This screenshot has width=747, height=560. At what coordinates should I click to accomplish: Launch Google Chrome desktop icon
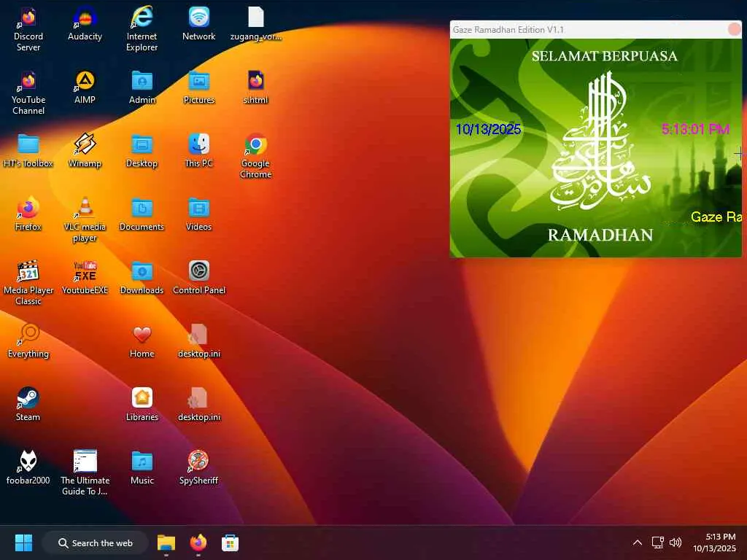pos(256,156)
